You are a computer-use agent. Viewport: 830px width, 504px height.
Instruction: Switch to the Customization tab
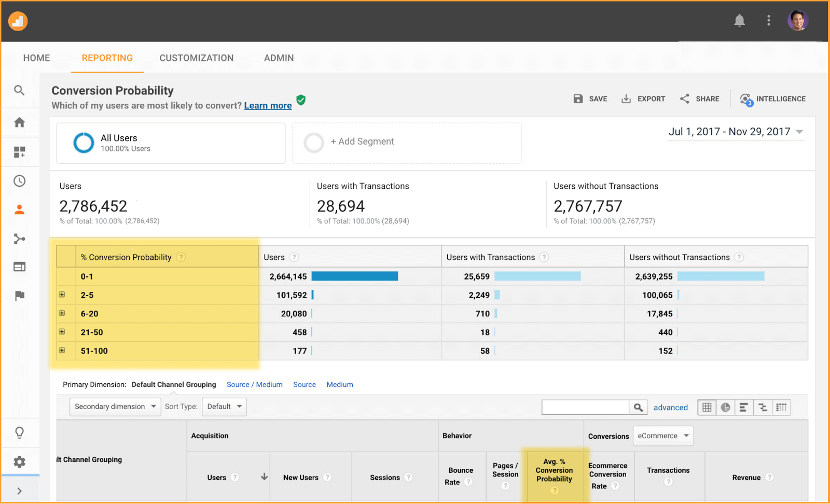point(196,58)
